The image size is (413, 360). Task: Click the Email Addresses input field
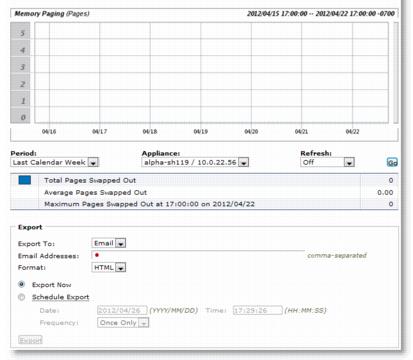198,255
